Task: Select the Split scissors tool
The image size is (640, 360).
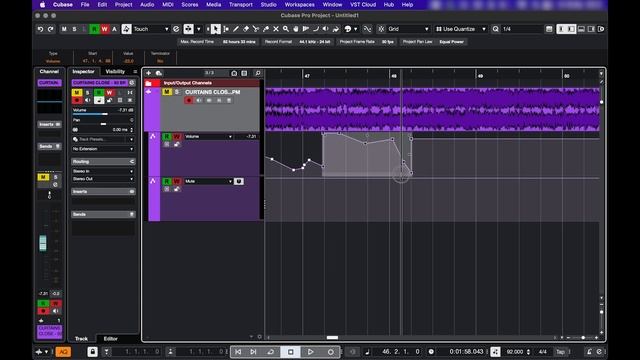Action: pyautogui.click(x=256, y=29)
